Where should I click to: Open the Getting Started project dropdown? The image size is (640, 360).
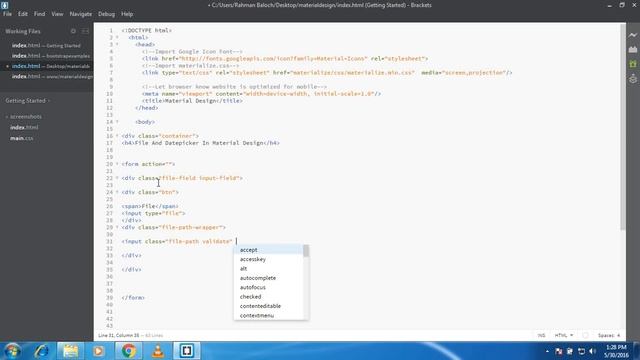[28, 100]
